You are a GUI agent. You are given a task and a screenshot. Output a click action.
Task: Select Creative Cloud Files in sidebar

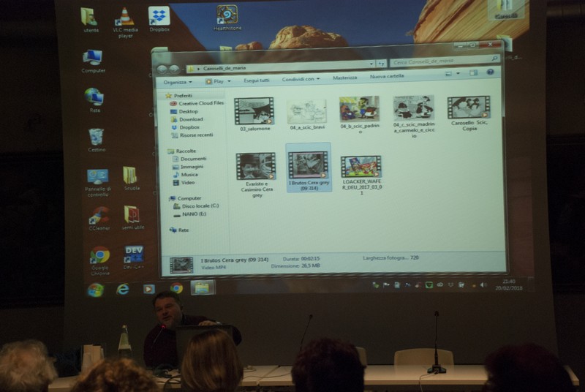point(197,103)
